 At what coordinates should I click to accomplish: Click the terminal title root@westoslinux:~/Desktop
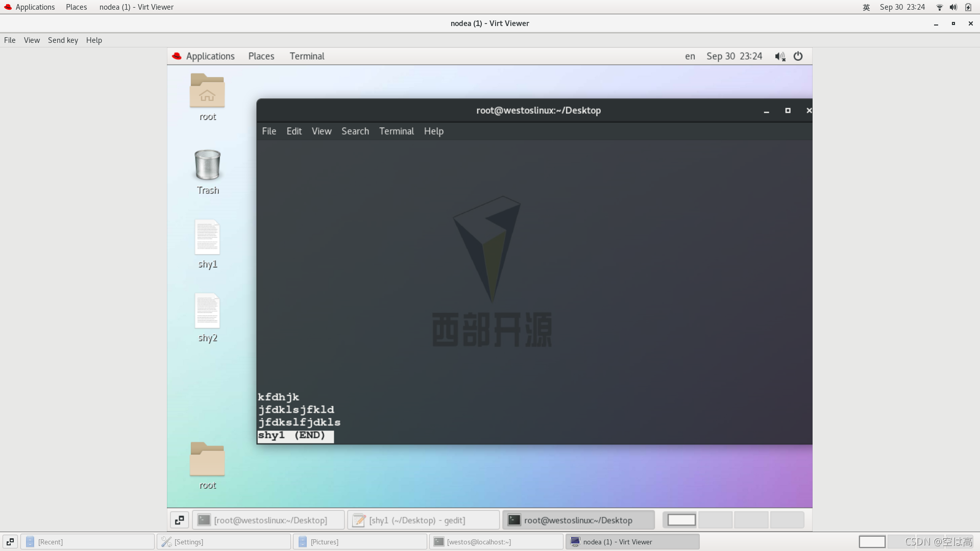(x=538, y=111)
